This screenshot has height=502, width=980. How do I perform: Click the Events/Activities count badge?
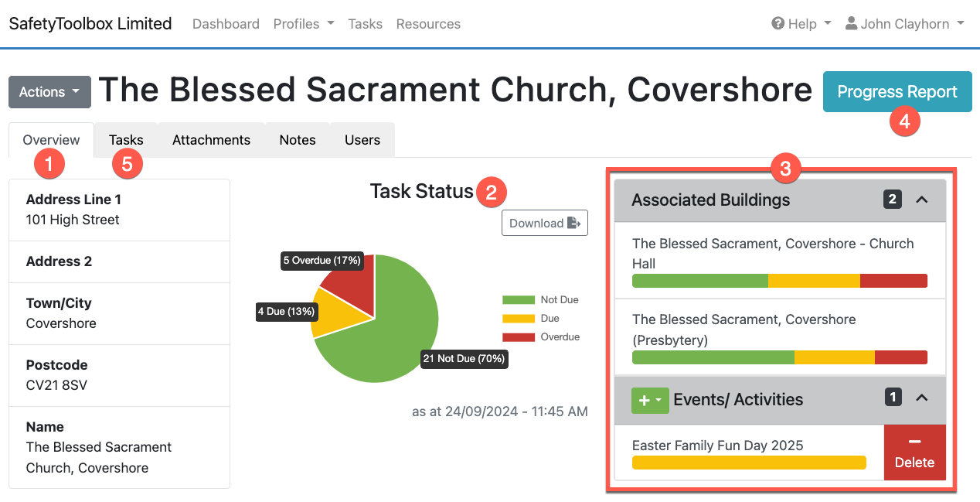tap(893, 398)
